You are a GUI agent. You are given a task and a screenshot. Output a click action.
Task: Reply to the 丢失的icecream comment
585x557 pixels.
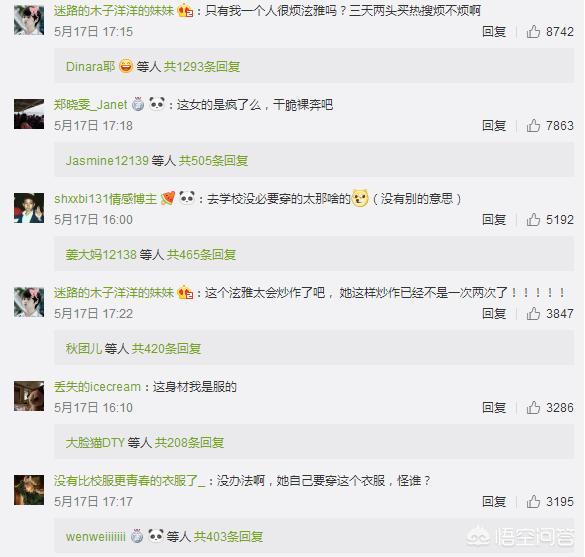click(x=494, y=408)
